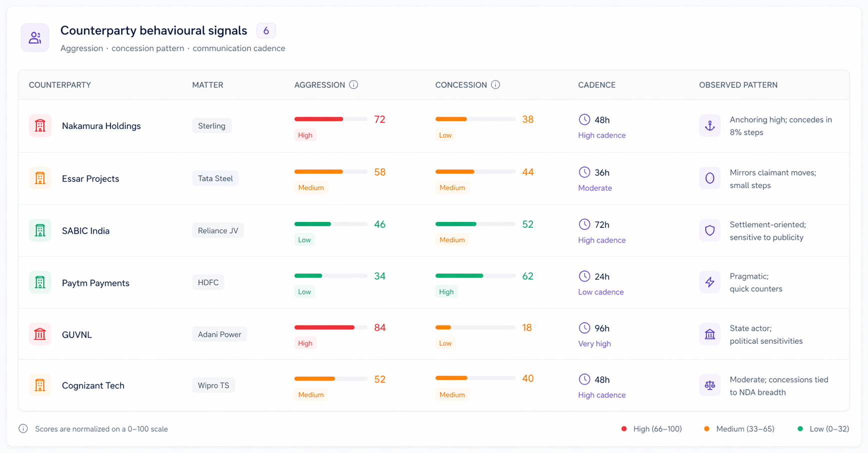
Task: Click the shield pattern icon for SABIC India
Action: coord(710,230)
